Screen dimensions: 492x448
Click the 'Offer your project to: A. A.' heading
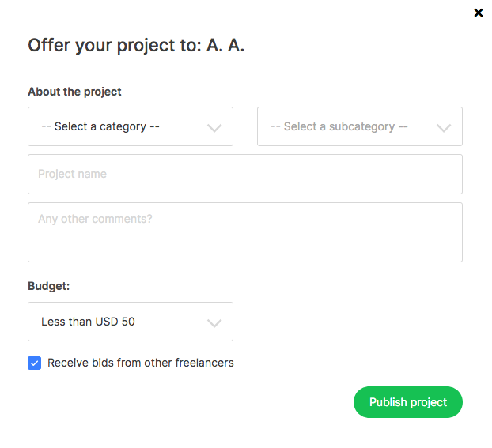136,46
